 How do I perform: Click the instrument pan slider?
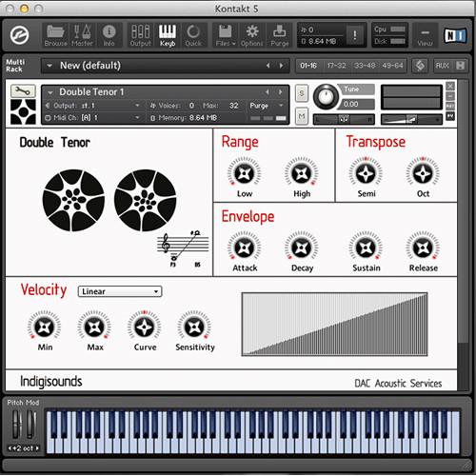[x=344, y=119]
